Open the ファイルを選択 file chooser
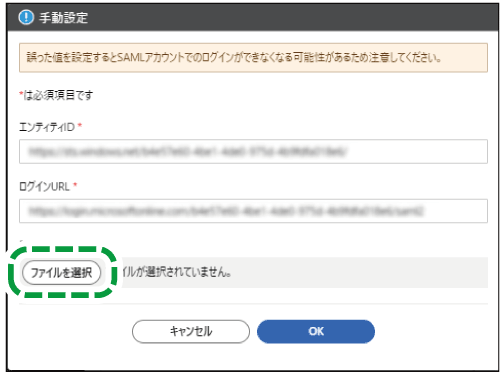The height and width of the screenshot is (375, 500). pyautogui.click(x=61, y=273)
